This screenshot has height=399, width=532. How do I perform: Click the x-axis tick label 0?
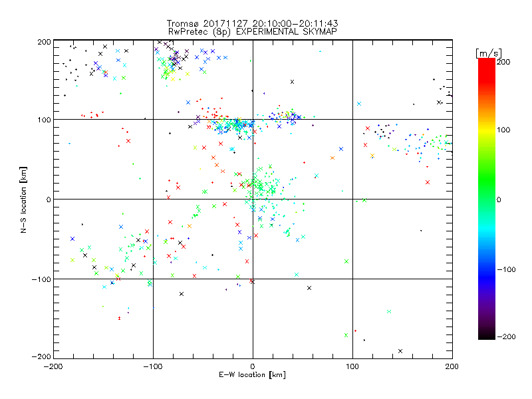pyautogui.click(x=253, y=367)
